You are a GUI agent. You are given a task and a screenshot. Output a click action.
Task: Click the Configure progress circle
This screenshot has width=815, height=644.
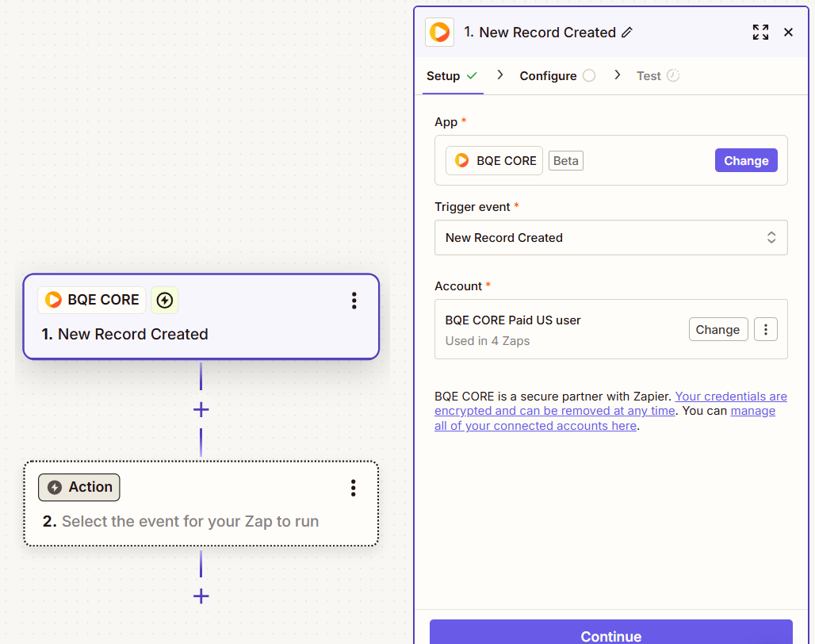click(x=587, y=75)
